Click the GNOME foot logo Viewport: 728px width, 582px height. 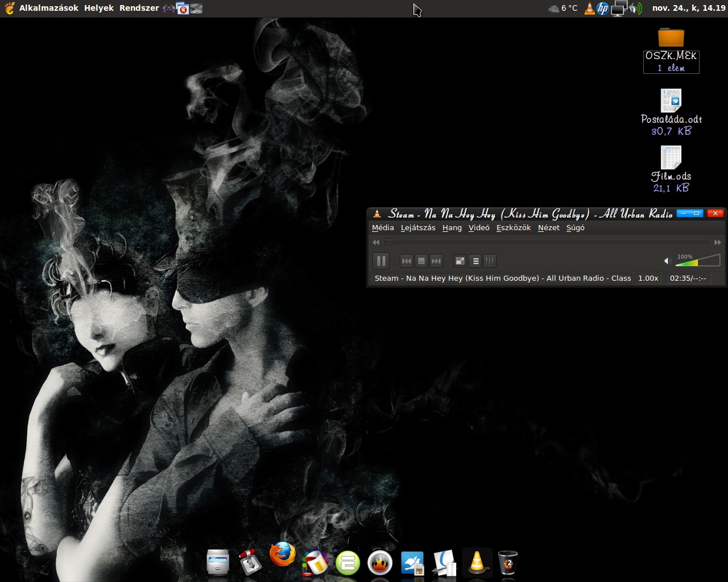click(9, 8)
